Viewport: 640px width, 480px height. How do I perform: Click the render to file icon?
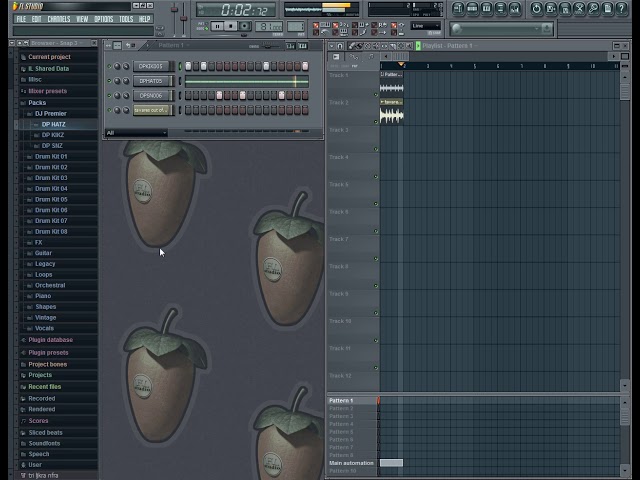tap(565, 9)
